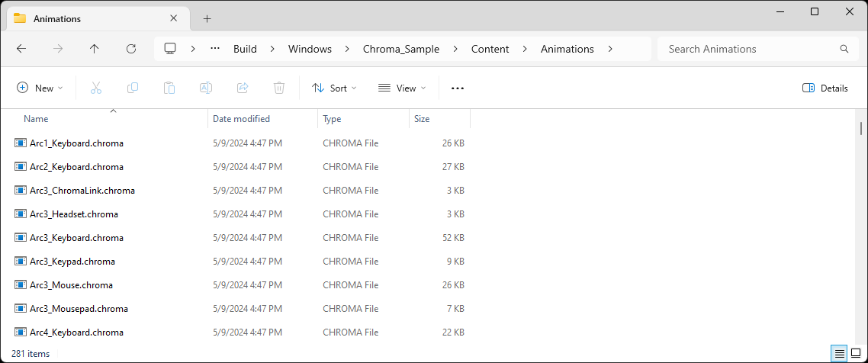Open the View layout dropdown

point(402,88)
